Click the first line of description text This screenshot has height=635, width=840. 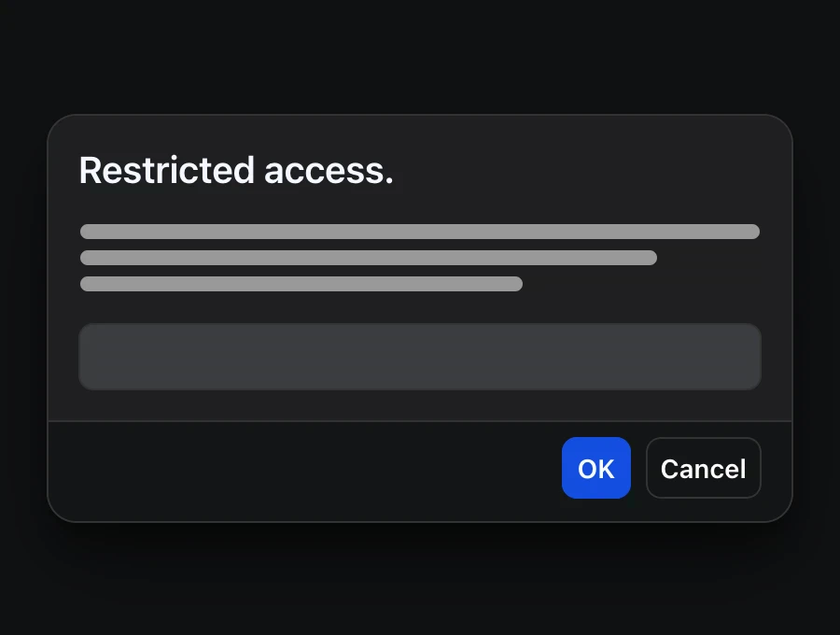[419, 232]
